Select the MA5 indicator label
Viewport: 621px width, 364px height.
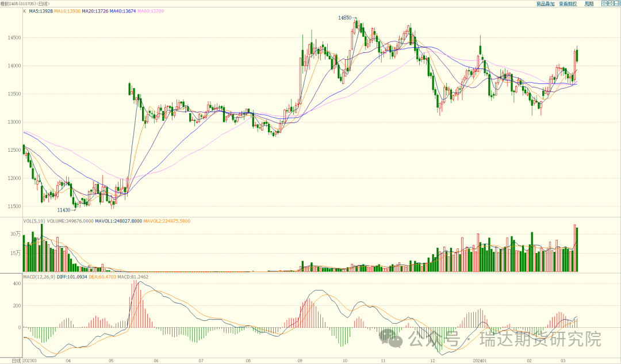(41, 11)
